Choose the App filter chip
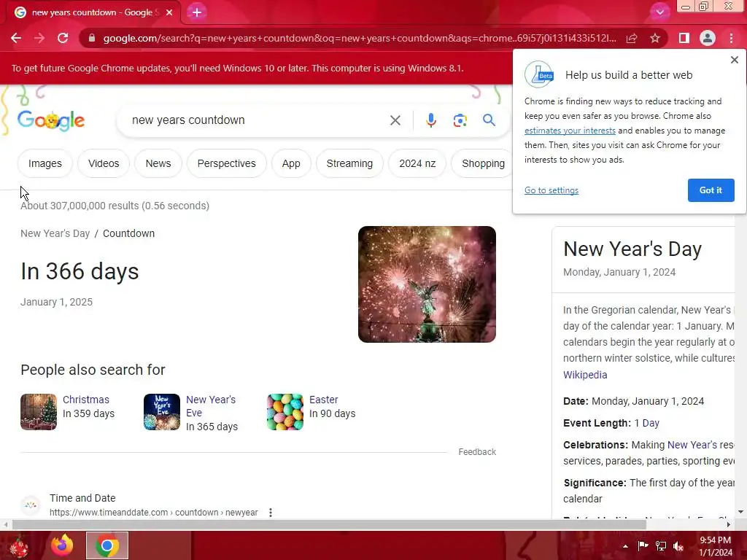The width and height of the screenshot is (747, 560). pyautogui.click(x=291, y=163)
